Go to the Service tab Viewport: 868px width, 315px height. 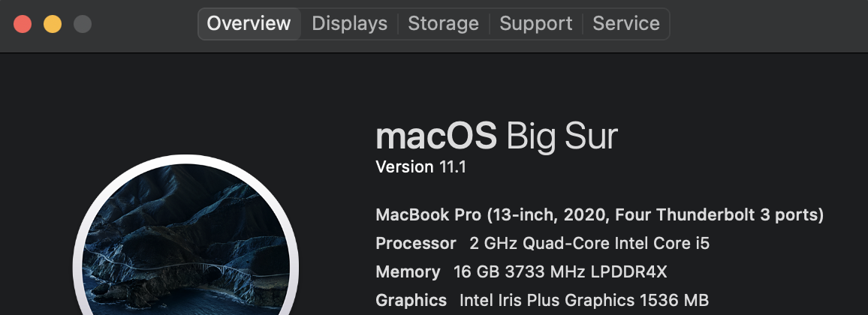pos(625,24)
